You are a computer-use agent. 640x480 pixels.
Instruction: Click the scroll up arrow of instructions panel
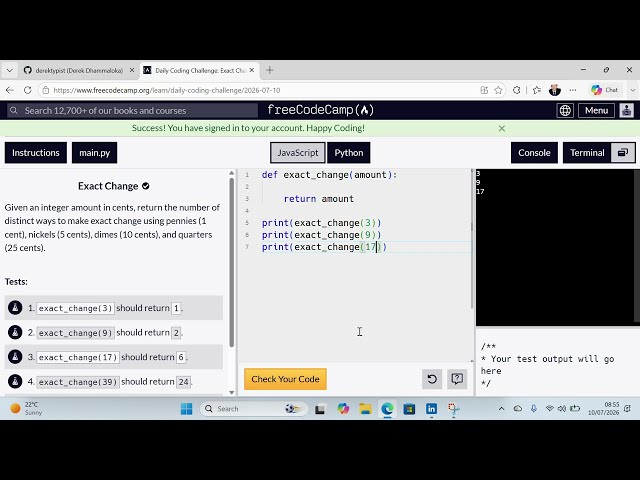pyautogui.click(x=232, y=173)
